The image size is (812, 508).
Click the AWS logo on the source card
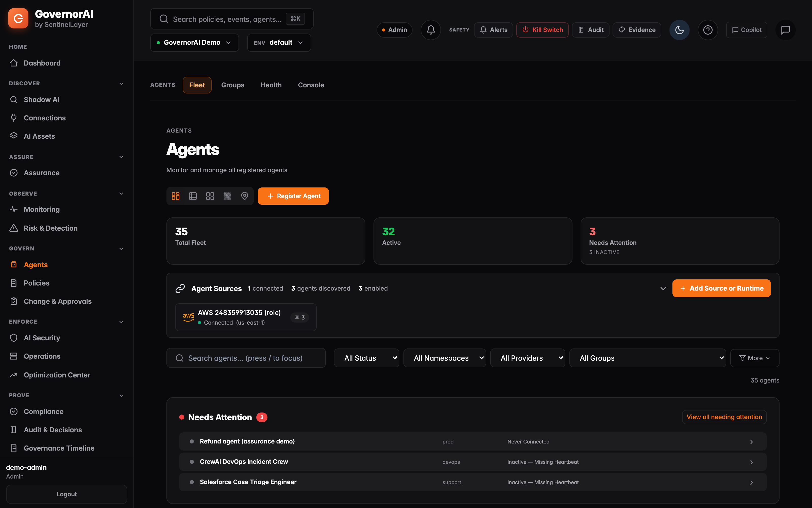tap(188, 317)
